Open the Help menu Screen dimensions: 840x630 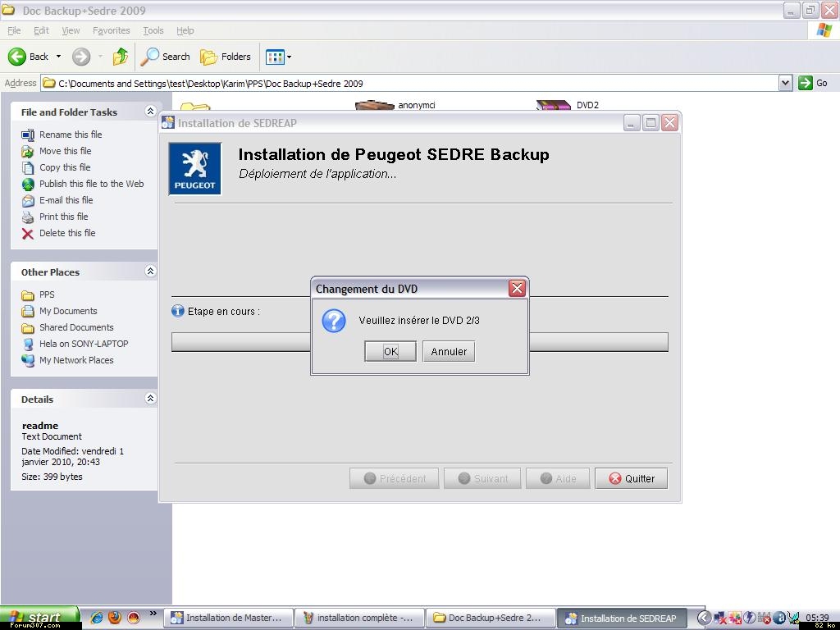[185, 30]
